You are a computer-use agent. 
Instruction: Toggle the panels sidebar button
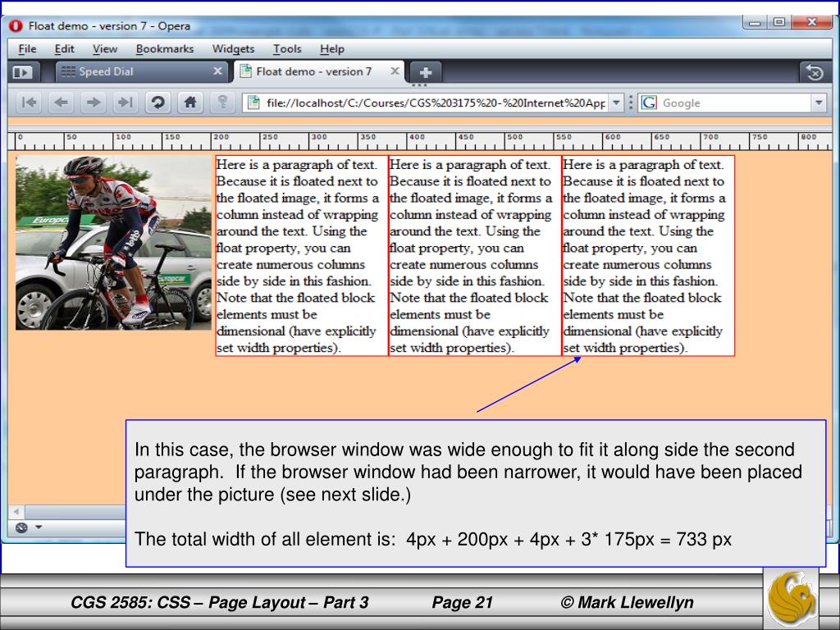point(22,72)
